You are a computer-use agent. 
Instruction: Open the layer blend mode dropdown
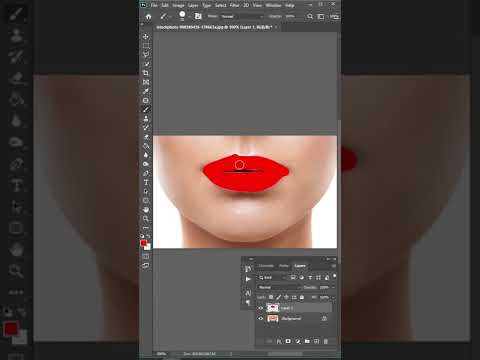(x=279, y=287)
